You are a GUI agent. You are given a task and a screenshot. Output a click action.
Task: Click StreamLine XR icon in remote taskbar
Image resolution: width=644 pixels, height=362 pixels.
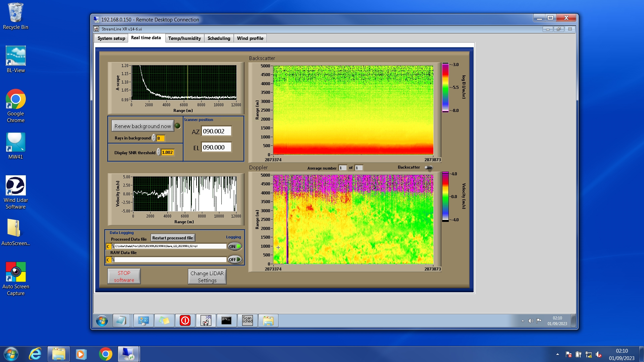[x=206, y=321]
